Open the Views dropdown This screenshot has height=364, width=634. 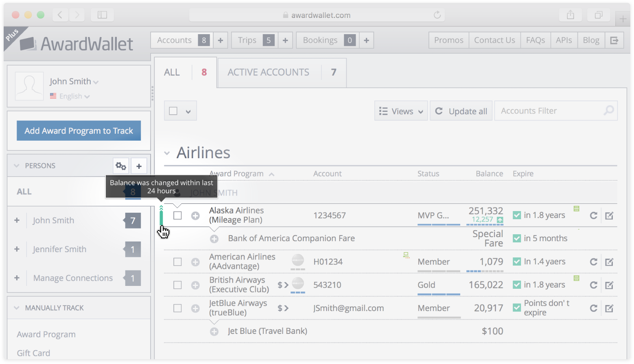401,111
